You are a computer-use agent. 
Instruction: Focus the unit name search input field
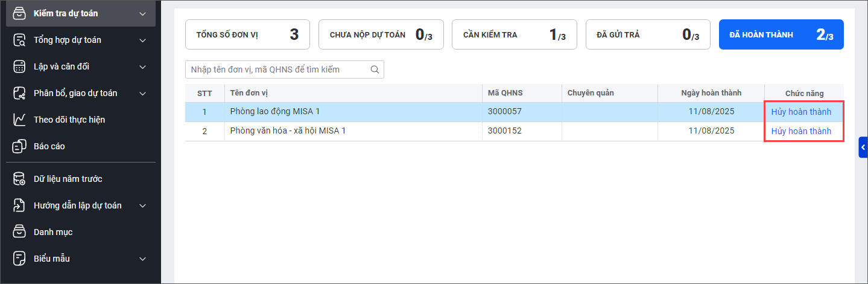coord(277,69)
